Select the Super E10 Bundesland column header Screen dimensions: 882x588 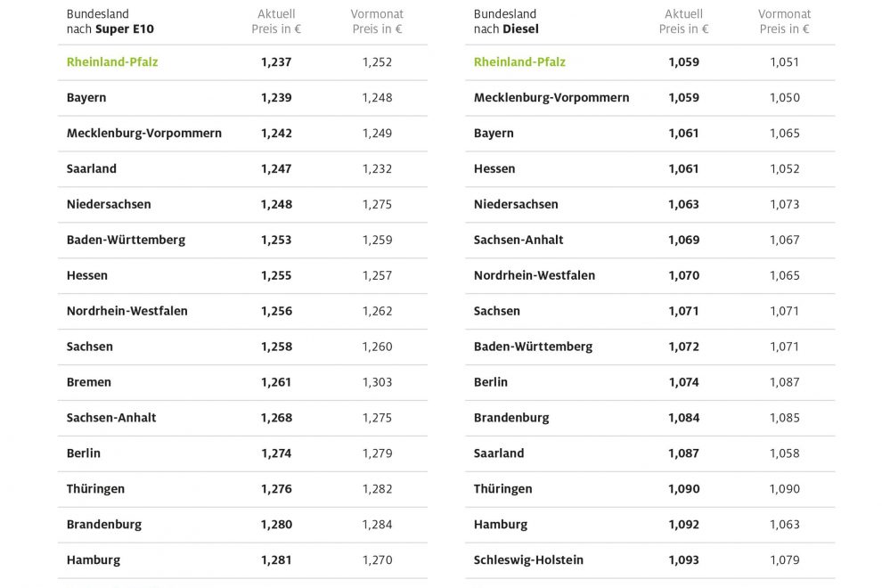coord(110,21)
